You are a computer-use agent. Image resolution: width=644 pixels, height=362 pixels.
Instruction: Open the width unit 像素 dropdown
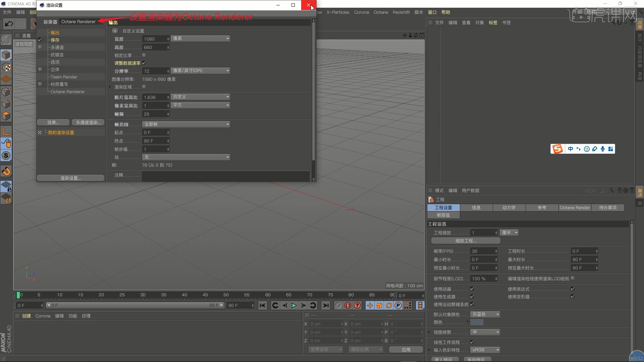201,39
